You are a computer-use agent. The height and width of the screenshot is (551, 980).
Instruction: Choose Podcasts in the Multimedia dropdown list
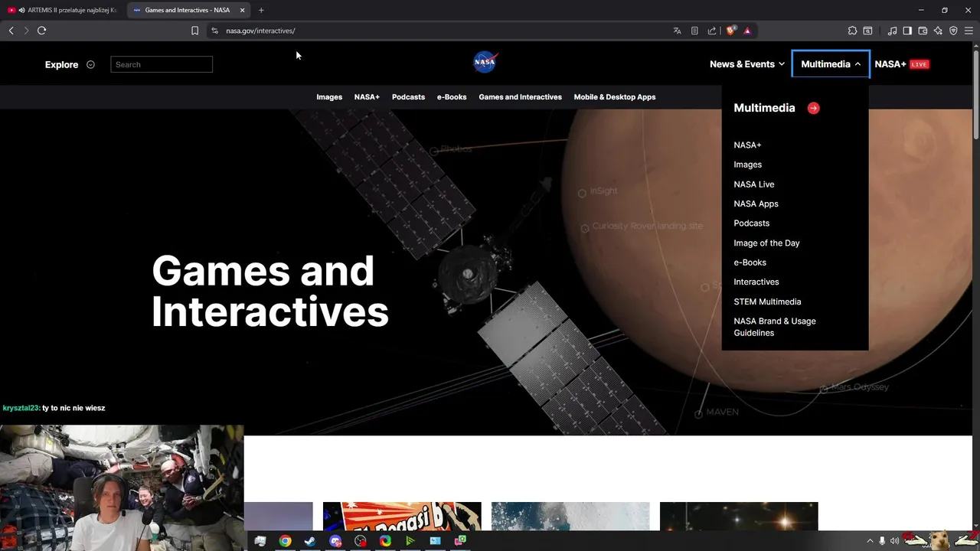coord(751,223)
